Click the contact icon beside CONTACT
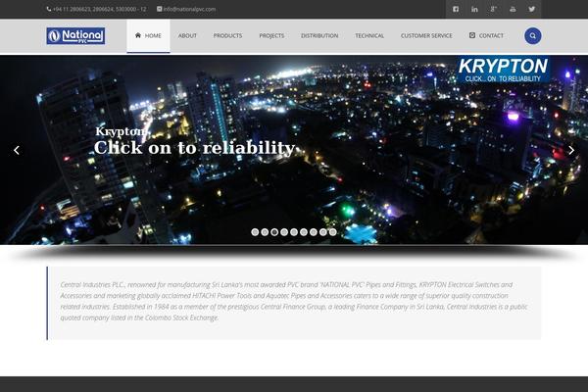Viewport: 588px width, 392px height. (x=472, y=35)
